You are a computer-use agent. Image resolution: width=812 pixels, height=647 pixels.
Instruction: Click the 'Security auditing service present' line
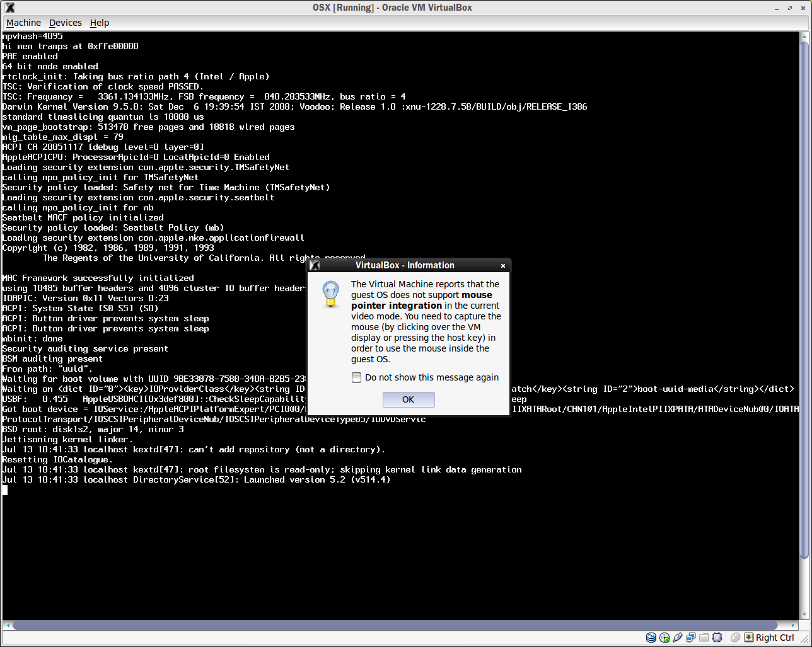pos(85,348)
